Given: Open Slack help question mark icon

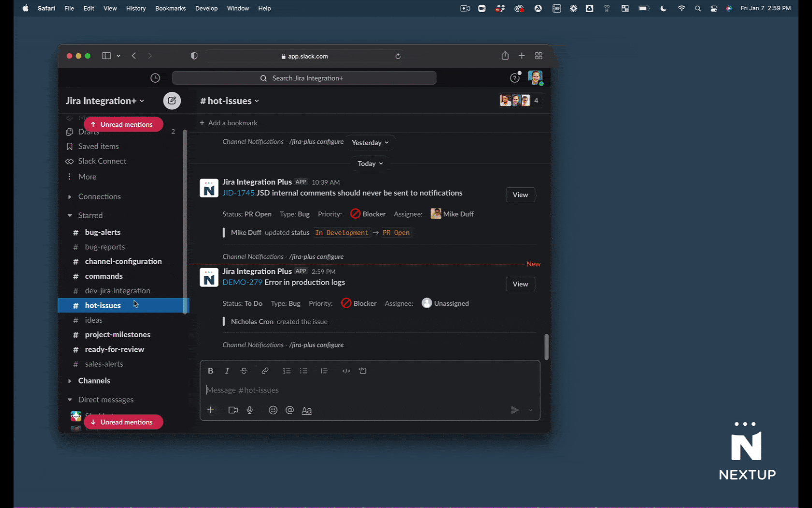Looking at the screenshot, I should [515, 78].
